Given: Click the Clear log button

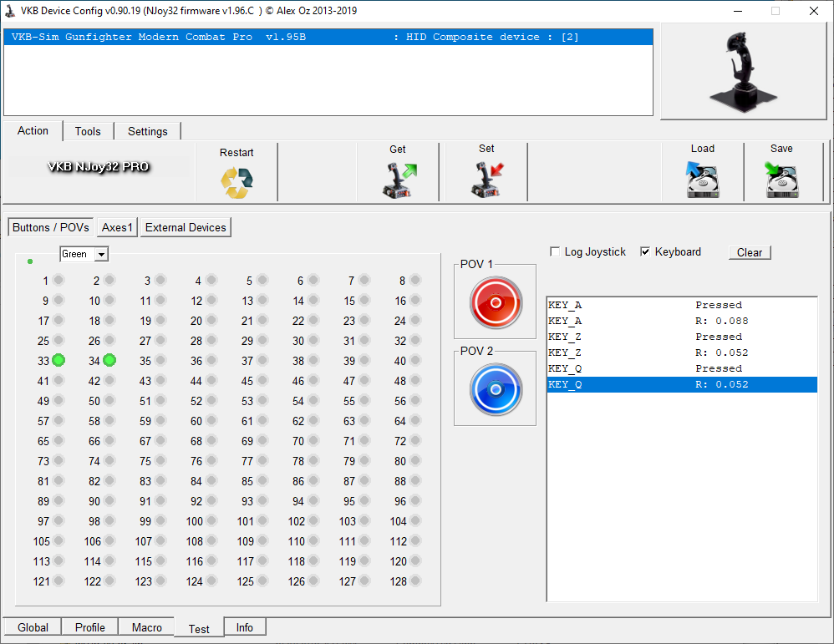Looking at the screenshot, I should pos(749,252).
